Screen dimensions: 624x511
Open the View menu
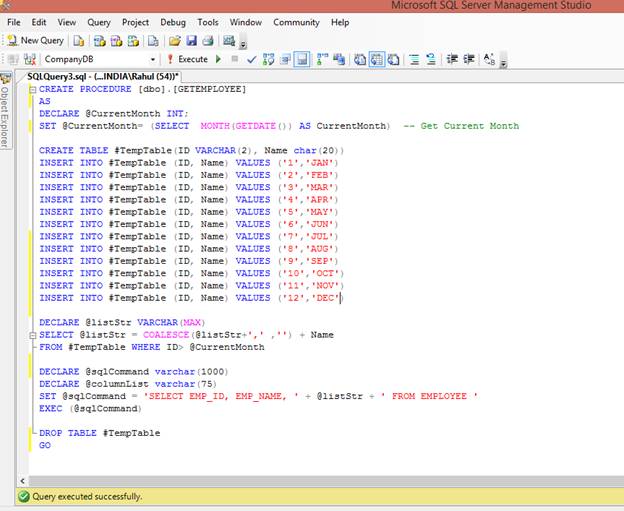(66, 22)
